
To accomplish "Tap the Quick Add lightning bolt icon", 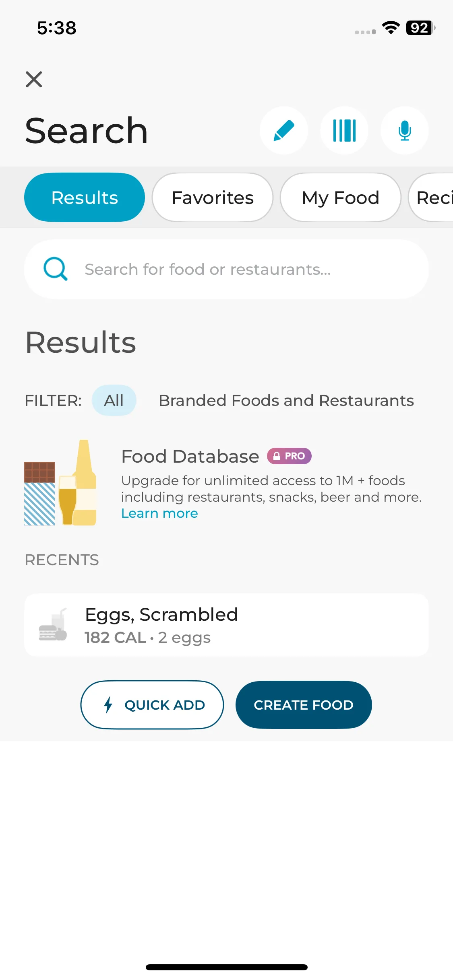I will pos(108,705).
